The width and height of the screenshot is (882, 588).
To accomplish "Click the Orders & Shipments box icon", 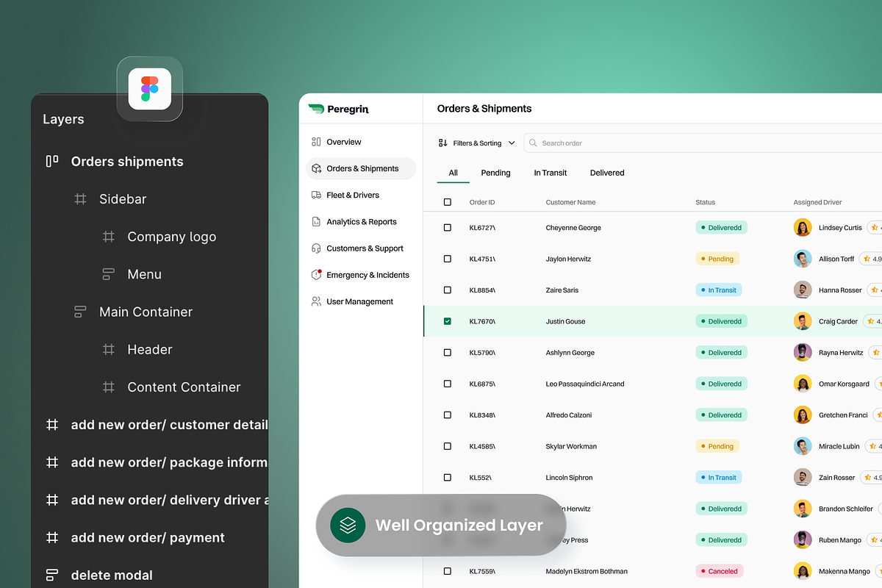I will (x=316, y=168).
